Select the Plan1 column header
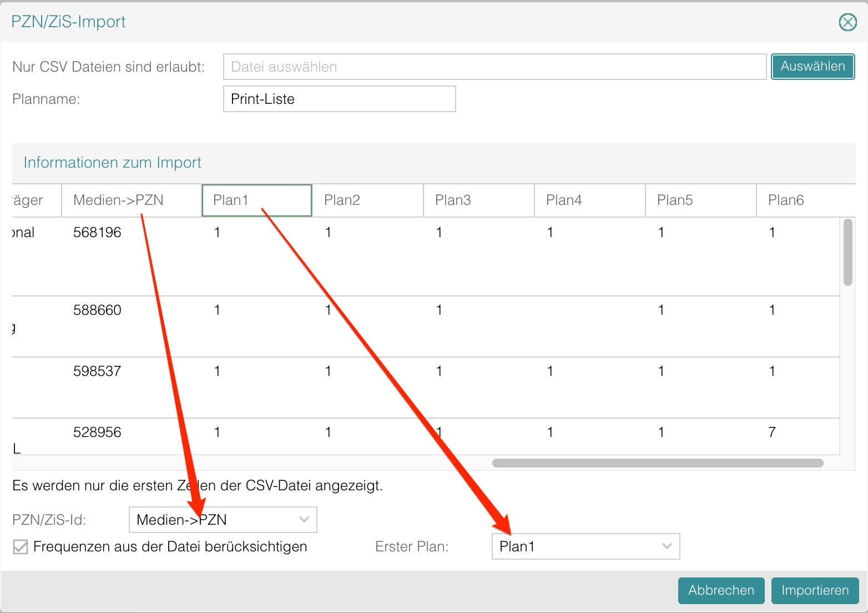868x613 pixels. tap(256, 200)
